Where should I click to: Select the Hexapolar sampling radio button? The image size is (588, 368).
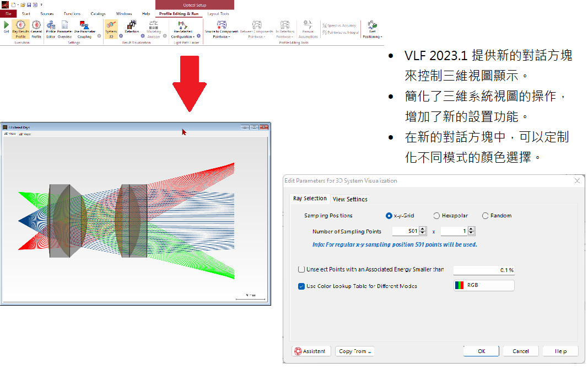point(437,216)
